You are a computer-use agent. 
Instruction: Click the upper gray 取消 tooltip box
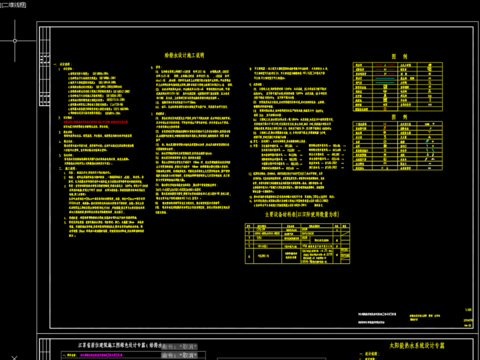pyautogui.click(x=179, y=347)
